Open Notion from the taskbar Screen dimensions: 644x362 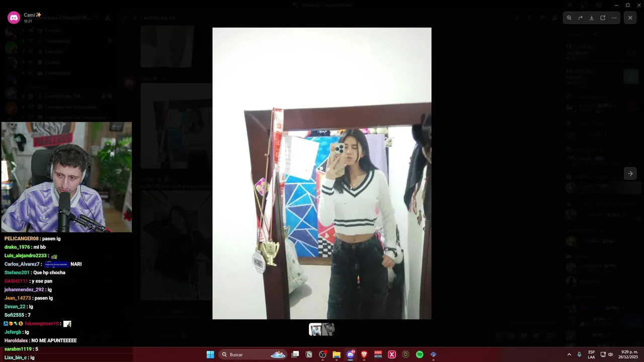309,354
